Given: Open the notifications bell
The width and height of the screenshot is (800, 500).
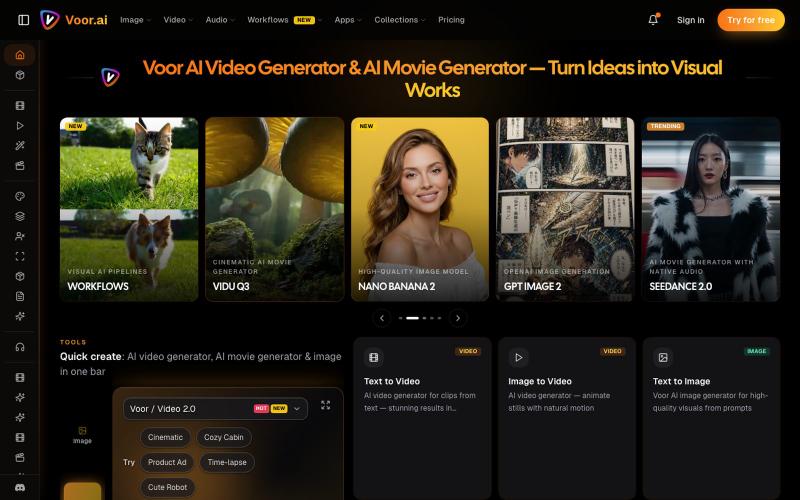Looking at the screenshot, I should pos(653,20).
